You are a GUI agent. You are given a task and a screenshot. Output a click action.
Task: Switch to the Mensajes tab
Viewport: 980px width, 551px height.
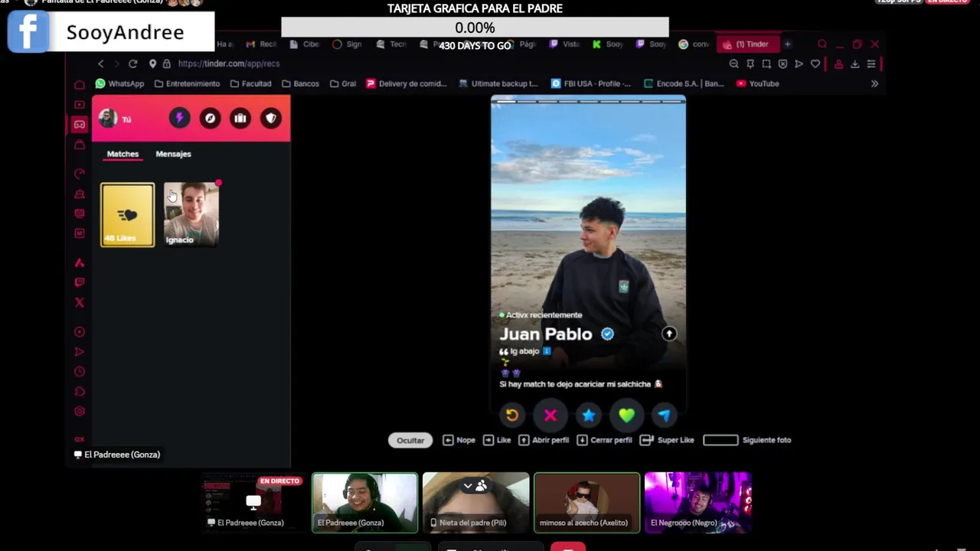click(x=173, y=154)
